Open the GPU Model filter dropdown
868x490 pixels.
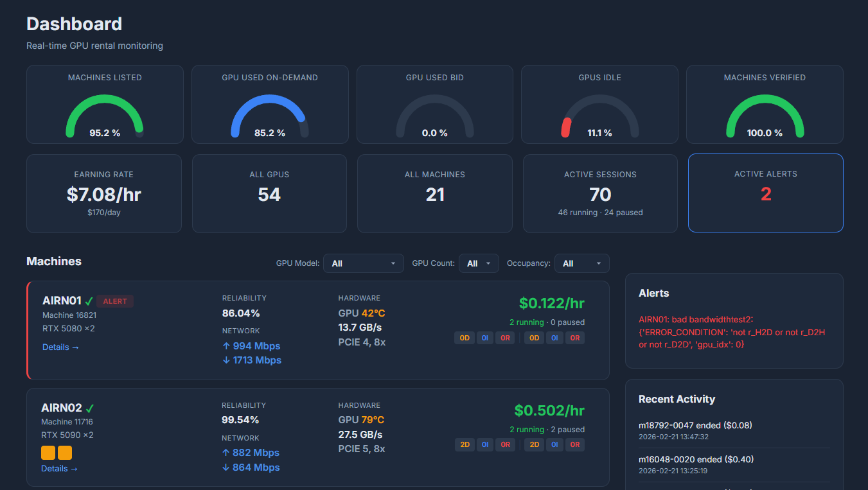(x=364, y=263)
